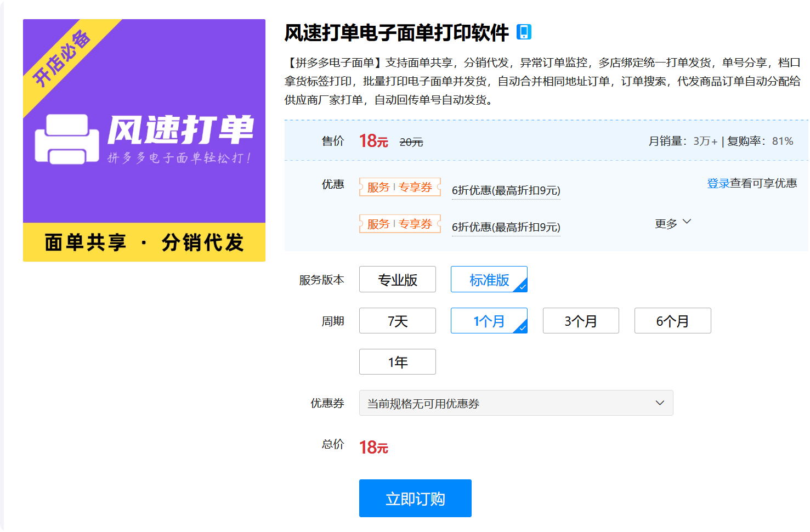
Task: Click the coupon dropdown chevron arrow
Action: [x=660, y=403]
